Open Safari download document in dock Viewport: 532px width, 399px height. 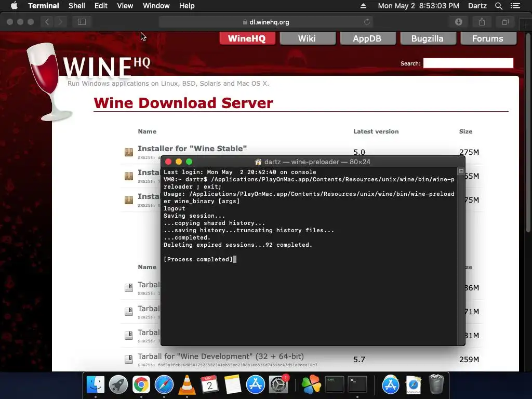tap(414, 385)
